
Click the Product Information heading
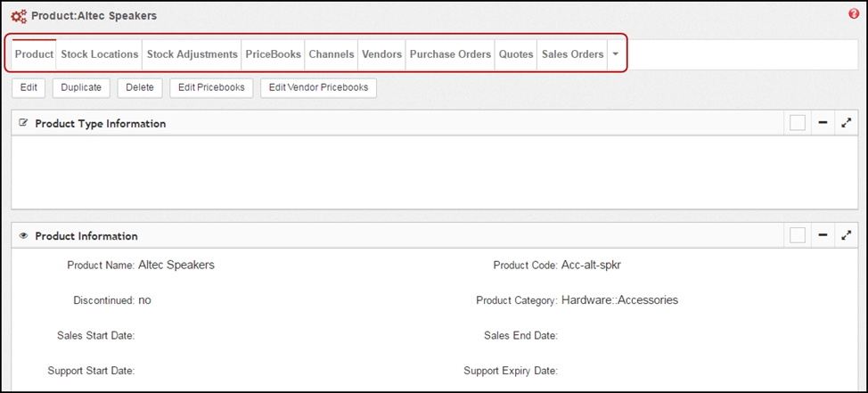86,236
